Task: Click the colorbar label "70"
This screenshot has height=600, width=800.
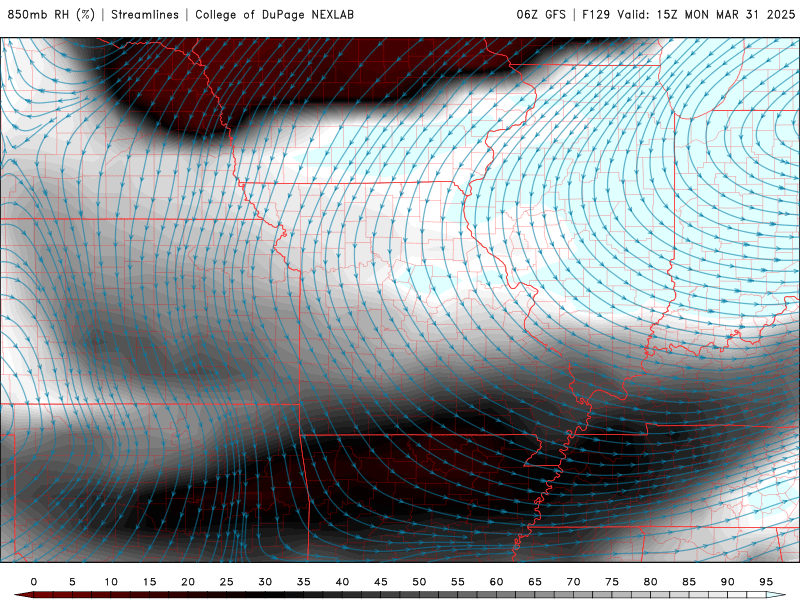Action: pyautogui.click(x=573, y=582)
